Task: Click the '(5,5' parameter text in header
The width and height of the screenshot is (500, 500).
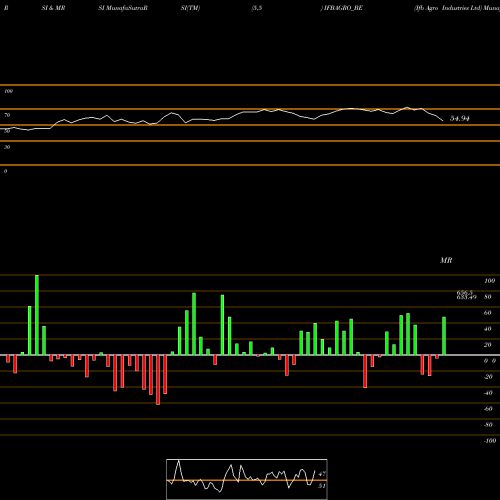Action: [x=257, y=8]
